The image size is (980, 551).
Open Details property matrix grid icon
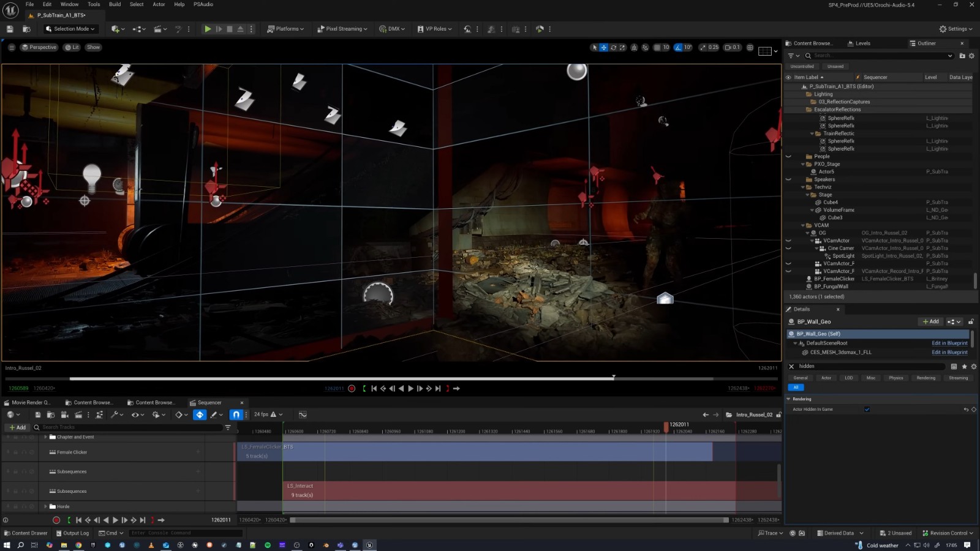coord(954,366)
